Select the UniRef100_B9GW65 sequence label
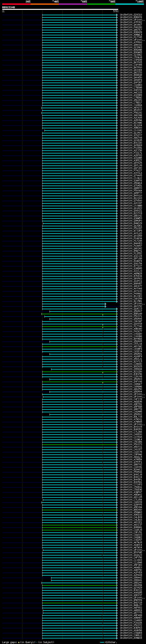The image size is (146, 644). tap(131, 52)
